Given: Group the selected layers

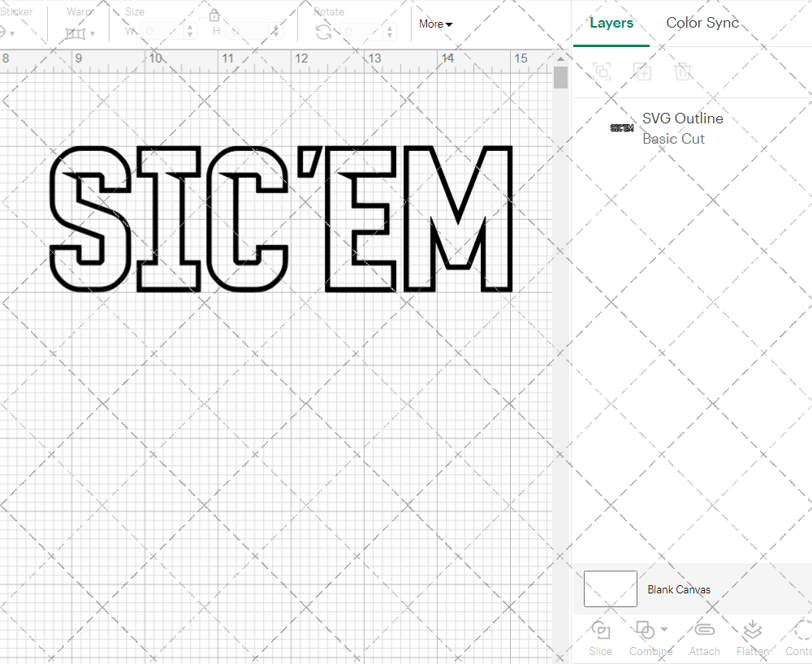Looking at the screenshot, I should (x=602, y=71).
